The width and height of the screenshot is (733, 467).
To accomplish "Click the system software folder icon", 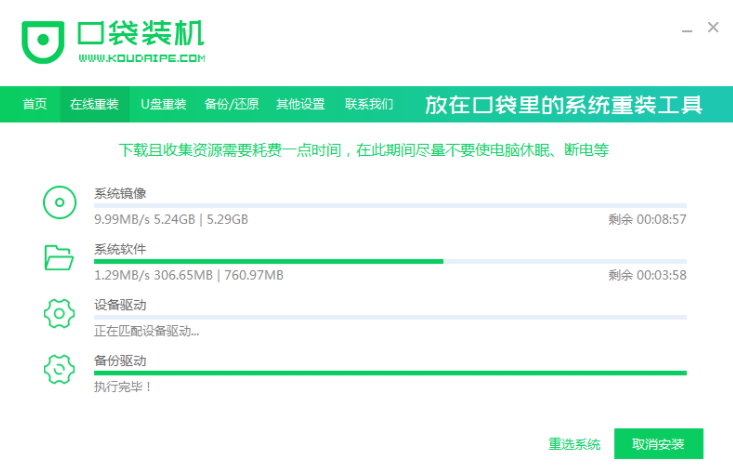I will pos(59,258).
